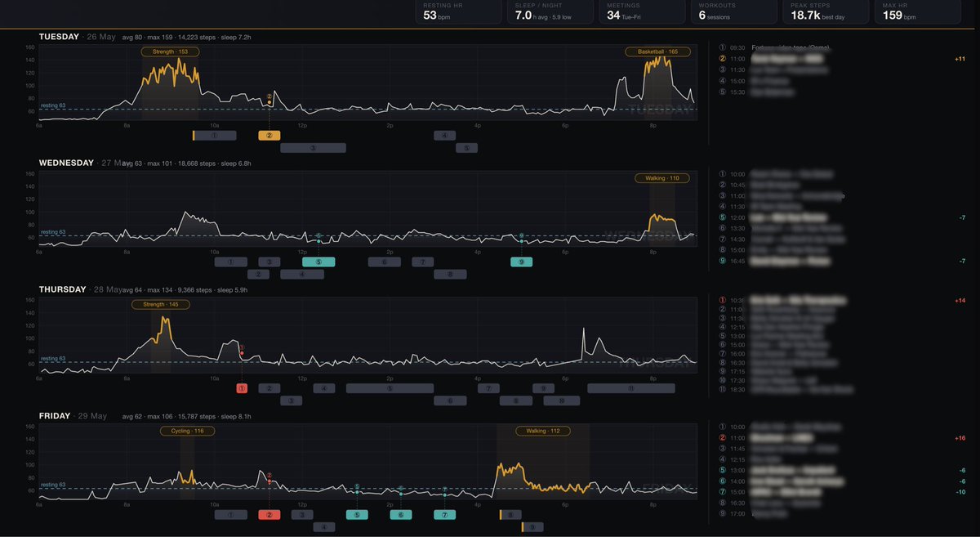Screen dimensions: 980x537
Task: Select Friday's 14:00 meeting list entry
Action: click(841, 481)
